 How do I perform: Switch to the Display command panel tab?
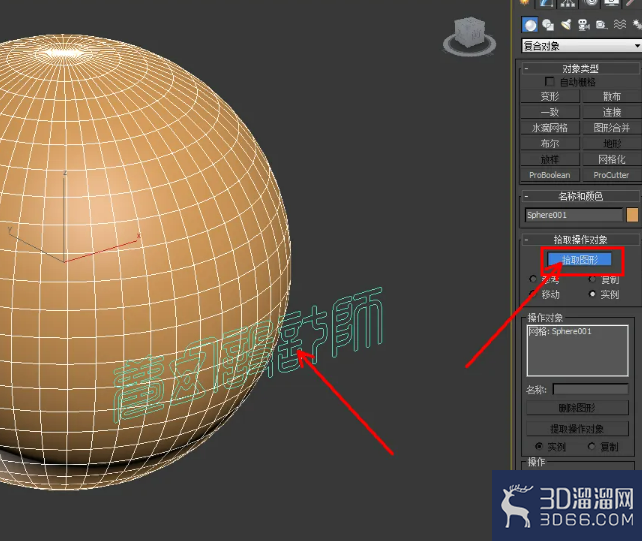[612, 3]
